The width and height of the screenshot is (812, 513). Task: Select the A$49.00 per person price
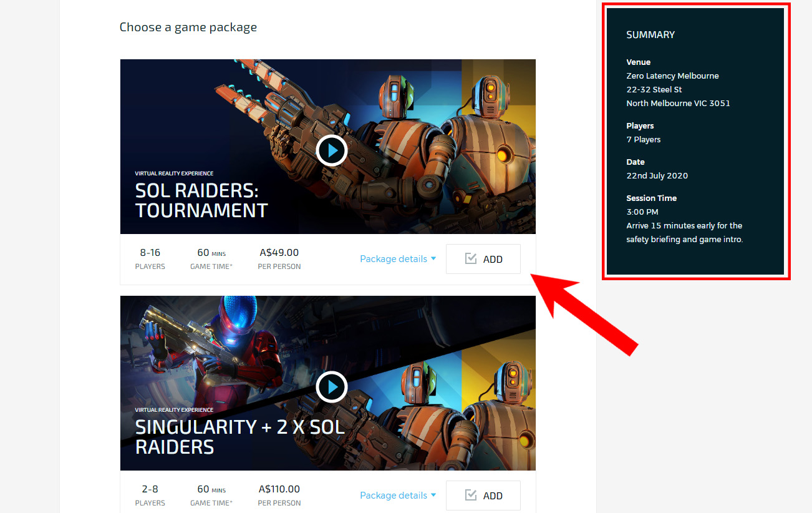tap(279, 253)
